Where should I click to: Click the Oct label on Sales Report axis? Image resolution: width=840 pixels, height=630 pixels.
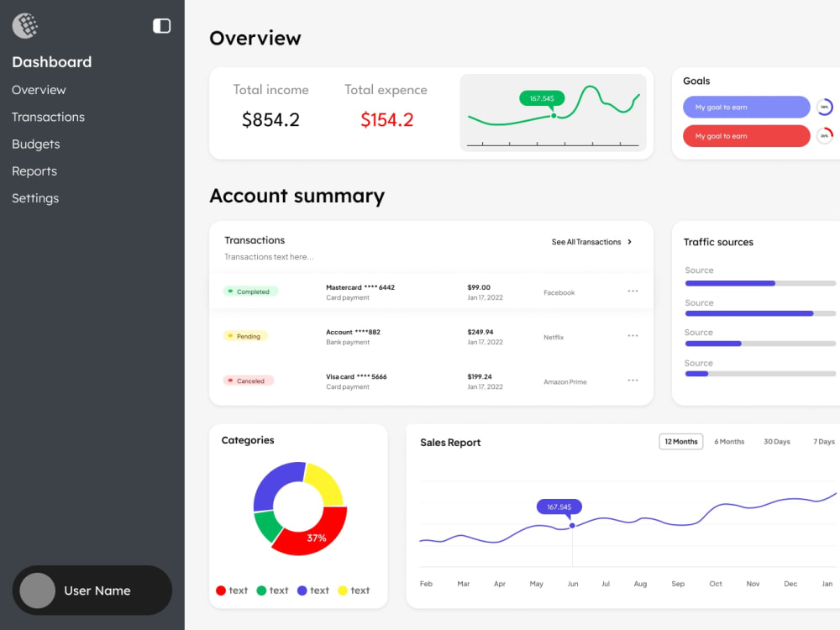(x=716, y=584)
